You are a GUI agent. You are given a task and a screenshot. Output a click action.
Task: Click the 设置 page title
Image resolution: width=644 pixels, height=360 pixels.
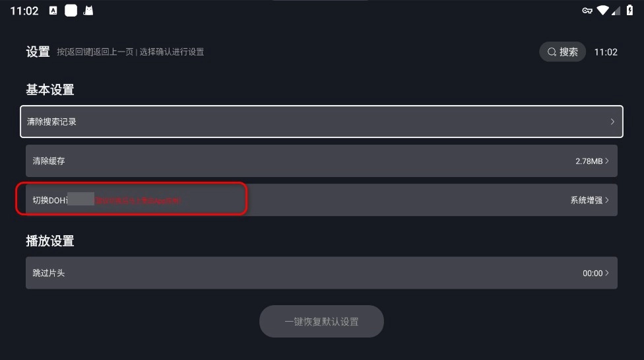[x=38, y=52]
